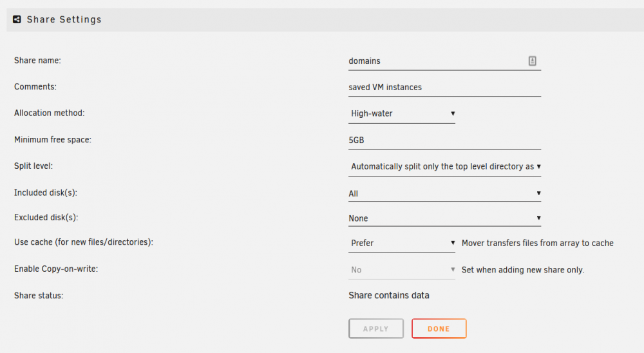Click the 'Share name:' label

(x=37, y=61)
